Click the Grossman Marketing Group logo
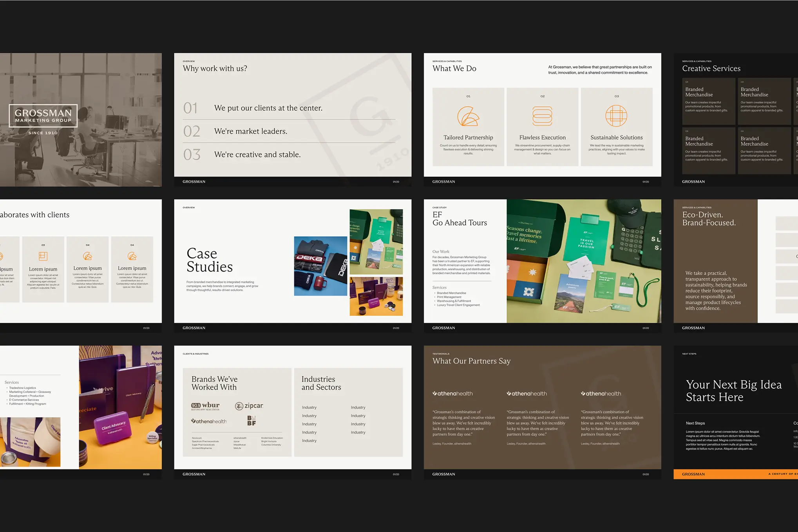Screen dimensions: 798x532 pos(43,116)
